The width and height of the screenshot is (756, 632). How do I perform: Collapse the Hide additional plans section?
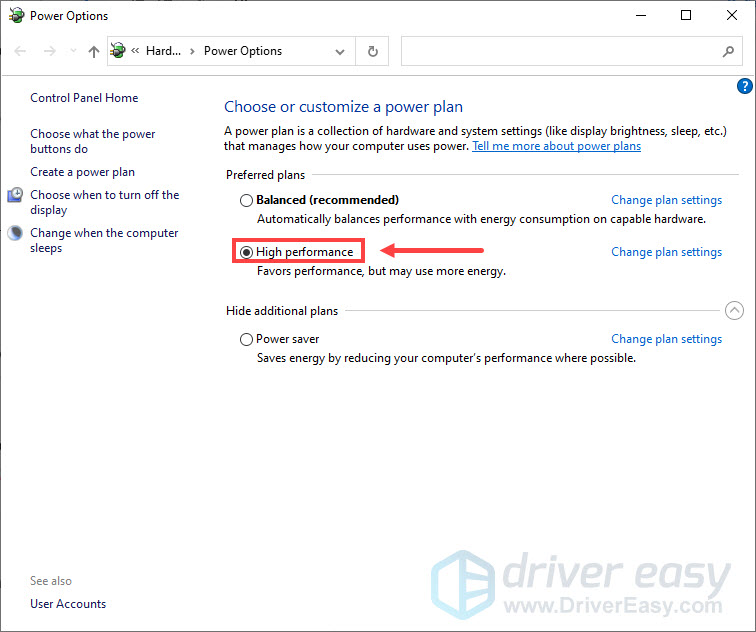[x=734, y=311]
